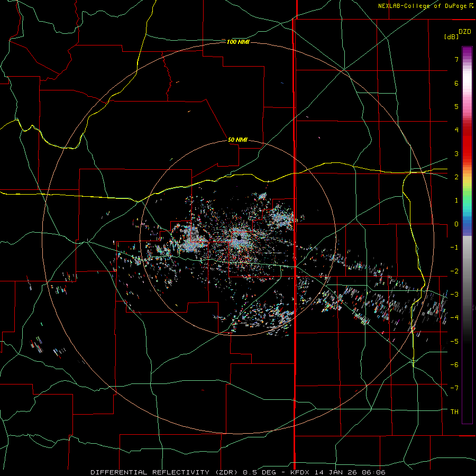Click the 50 NMI range ring label
This screenshot has width=476, height=476.
[x=237, y=140]
